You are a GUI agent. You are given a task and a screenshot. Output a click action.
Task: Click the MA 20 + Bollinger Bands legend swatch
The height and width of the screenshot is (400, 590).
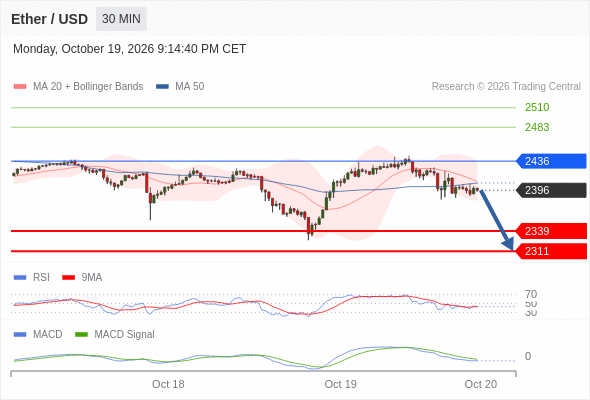[20, 87]
